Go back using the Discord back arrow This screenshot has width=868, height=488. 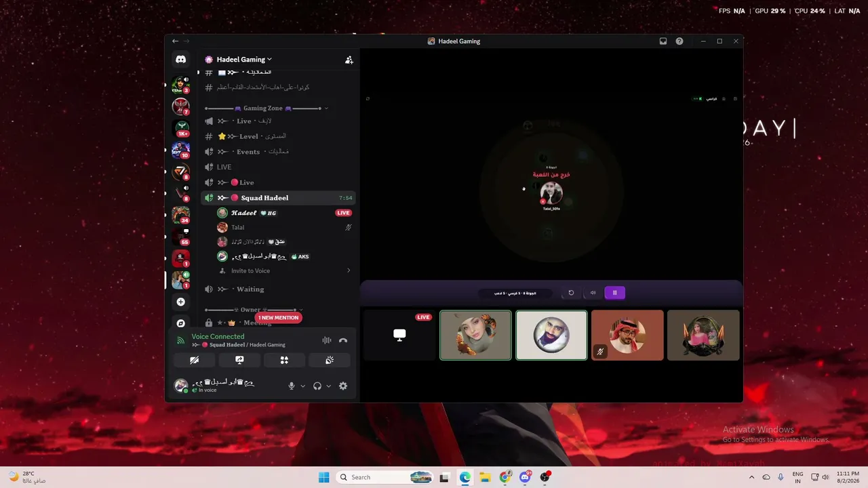(x=175, y=41)
